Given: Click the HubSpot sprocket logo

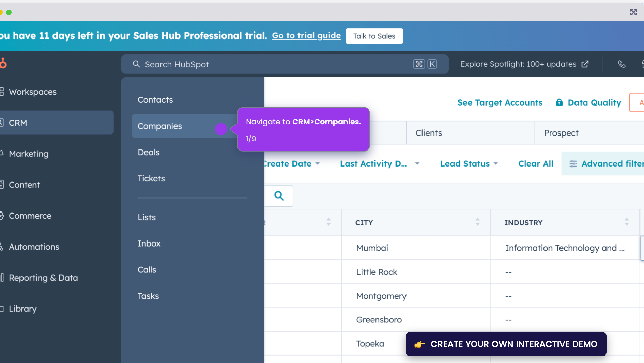Looking at the screenshot, I should pyautogui.click(x=4, y=64).
